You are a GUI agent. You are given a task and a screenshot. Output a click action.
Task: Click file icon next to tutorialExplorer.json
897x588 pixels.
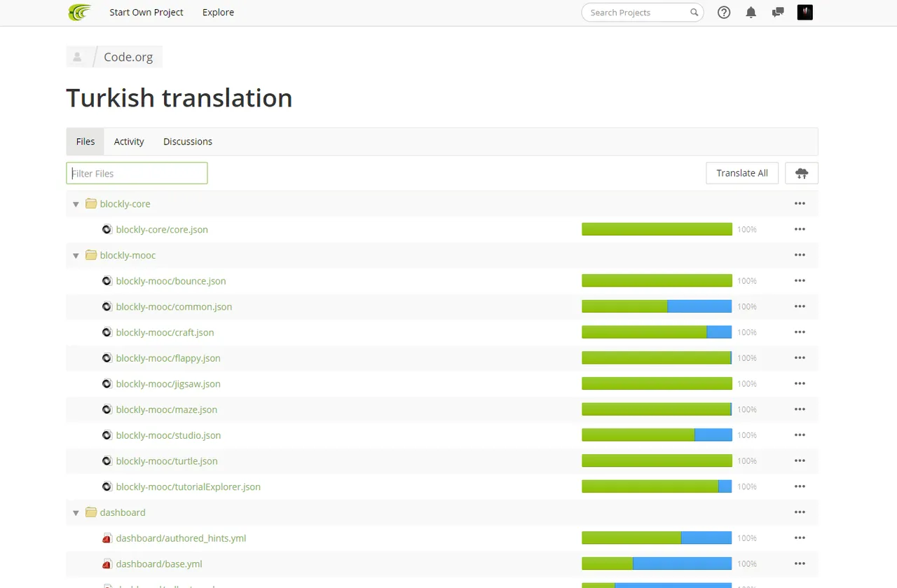pos(107,486)
